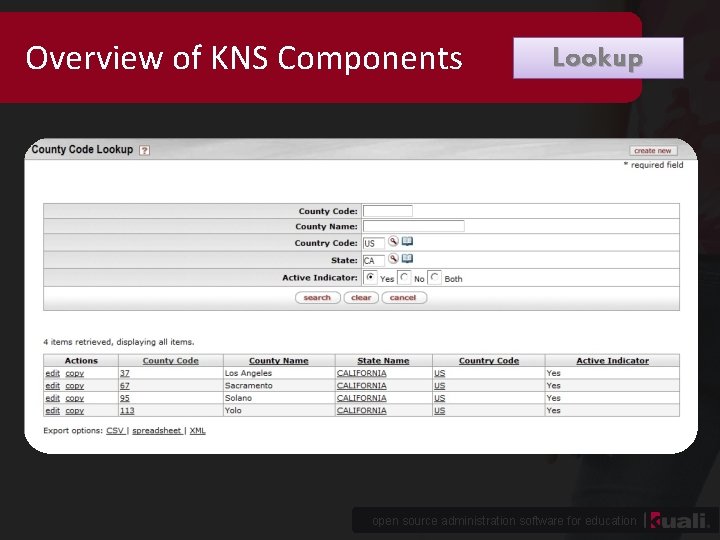720x540 pixels.
Task: Open US link in Solano row
Action: pos(439,398)
